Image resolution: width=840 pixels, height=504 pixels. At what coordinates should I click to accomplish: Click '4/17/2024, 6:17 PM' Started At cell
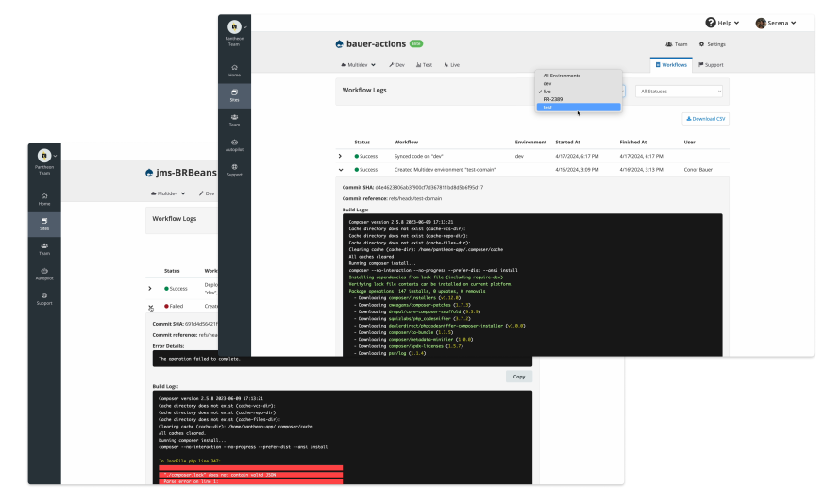577,156
